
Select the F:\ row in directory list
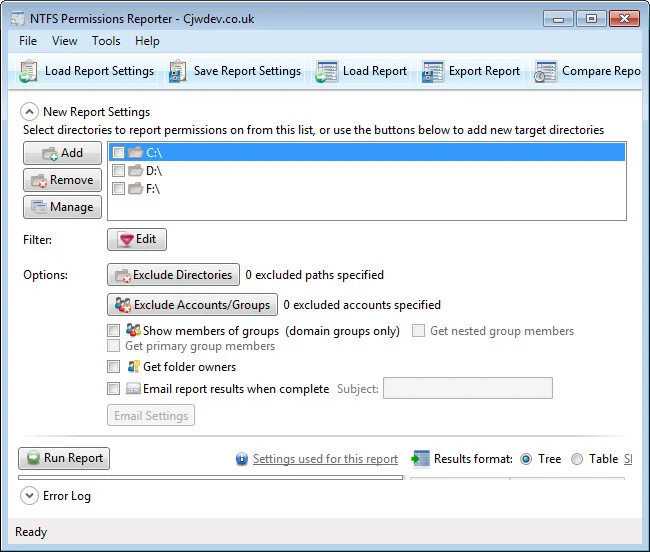point(367,189)
